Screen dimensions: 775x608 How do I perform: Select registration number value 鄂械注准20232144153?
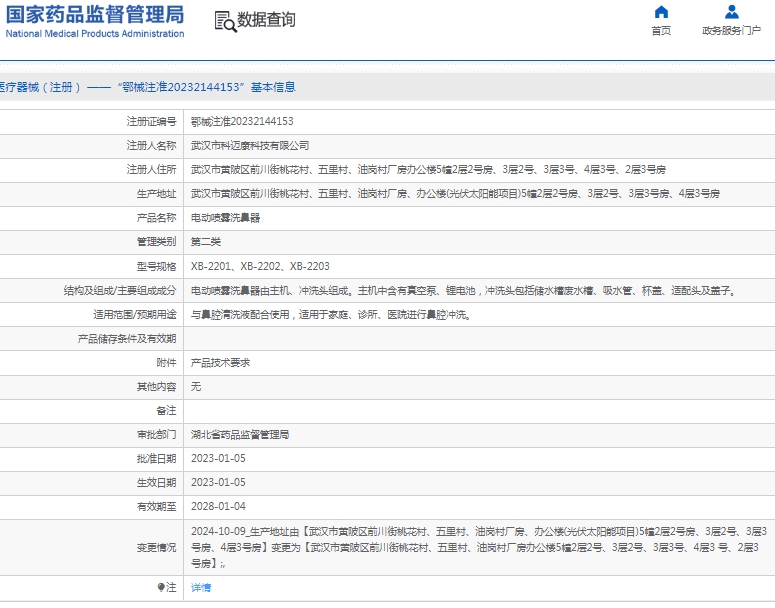click(x=242, y=122)
